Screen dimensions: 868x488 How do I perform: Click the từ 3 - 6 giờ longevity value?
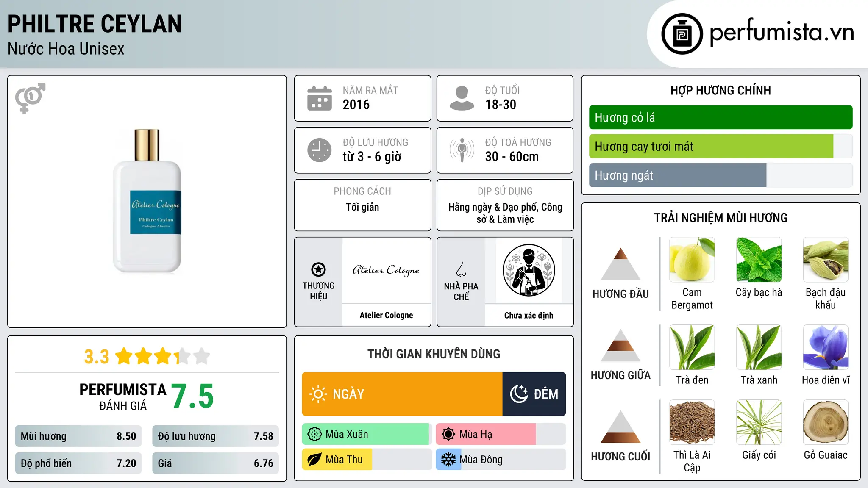[372, 157]
